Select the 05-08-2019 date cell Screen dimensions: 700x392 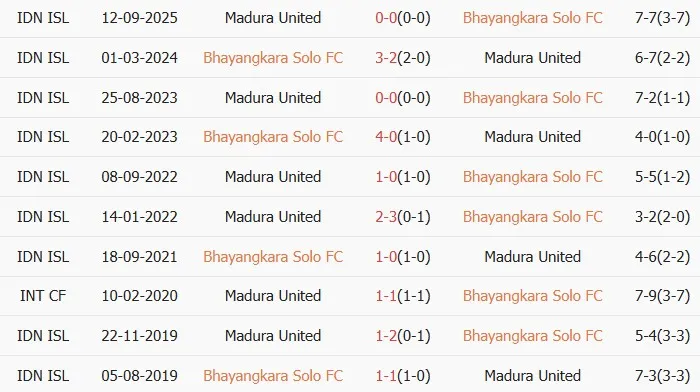139,375
